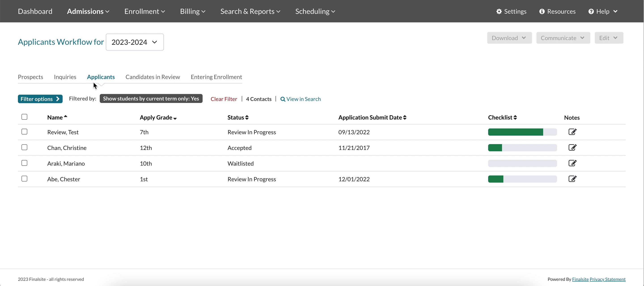Expand the Communicate dropdown

[563, 38]
